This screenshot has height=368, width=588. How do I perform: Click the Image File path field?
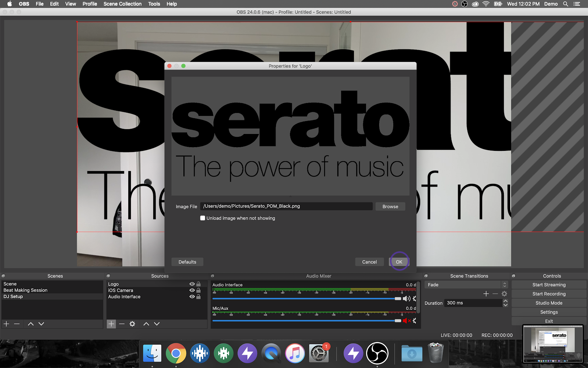[286, 206]
